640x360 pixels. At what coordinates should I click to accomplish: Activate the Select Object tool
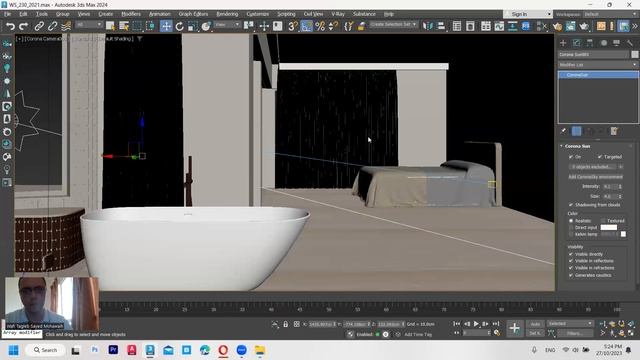[110, 26]
